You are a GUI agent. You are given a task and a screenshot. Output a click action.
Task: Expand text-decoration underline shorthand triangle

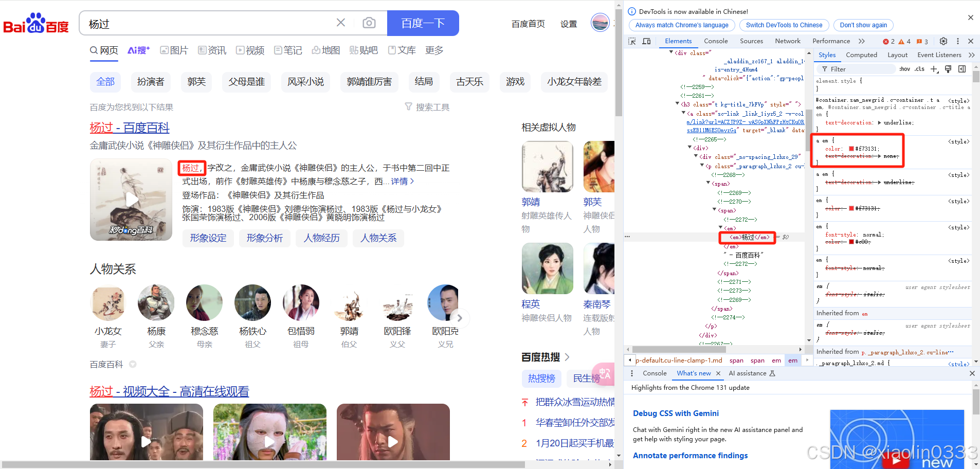[x=879, y=122]
